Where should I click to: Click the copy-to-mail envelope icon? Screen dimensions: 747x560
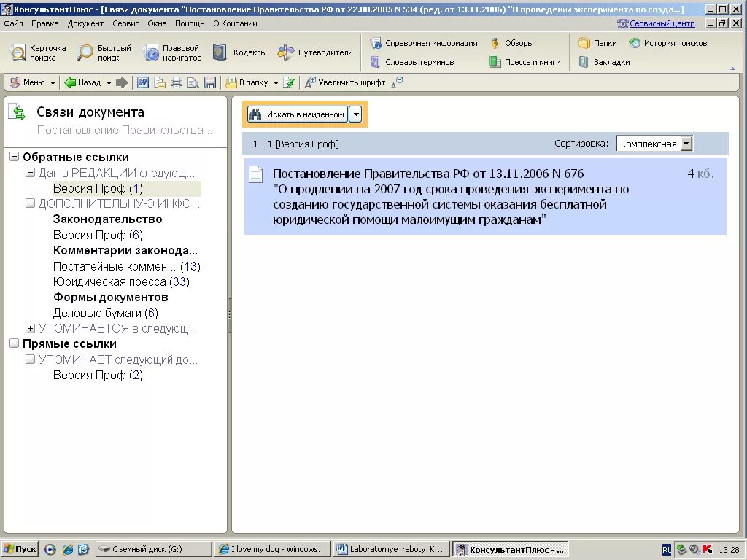point(160,82)
